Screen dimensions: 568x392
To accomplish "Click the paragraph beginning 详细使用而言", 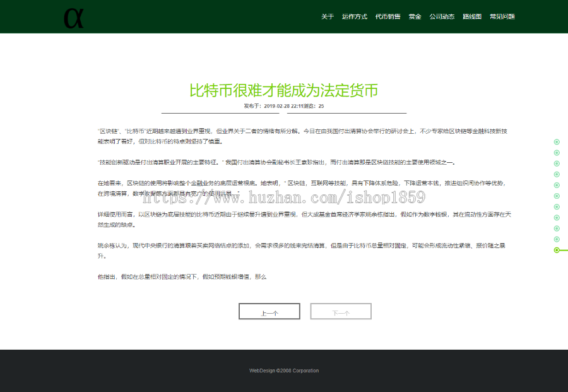I will (x=304, y=220).
